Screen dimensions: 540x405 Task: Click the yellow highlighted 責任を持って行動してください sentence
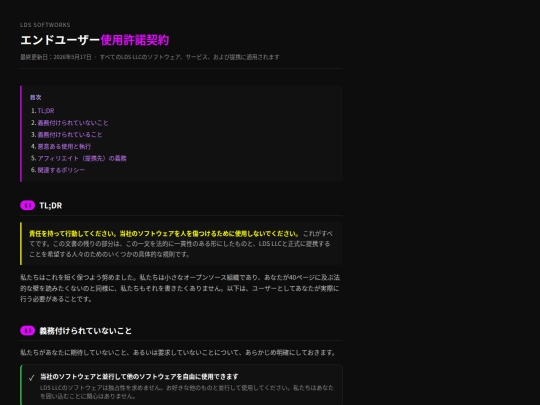pyautogui.click(x=164, y=234)
